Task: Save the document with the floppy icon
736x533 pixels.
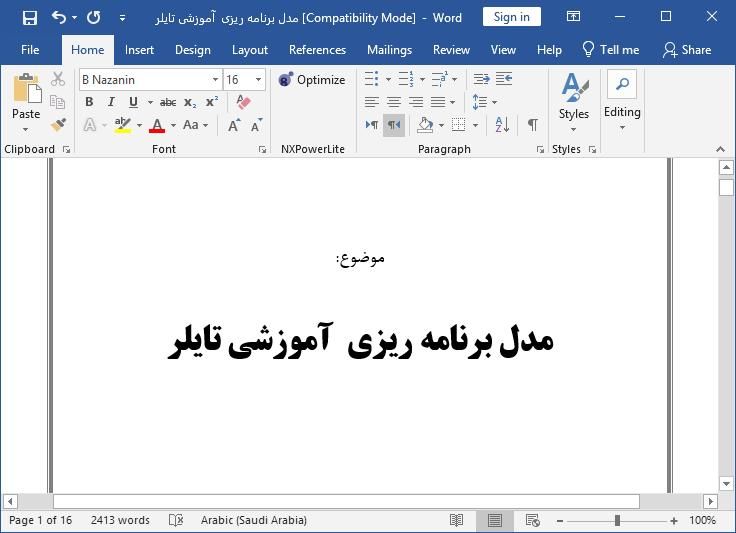Action: pyautogui.click(x=30, y=18)
